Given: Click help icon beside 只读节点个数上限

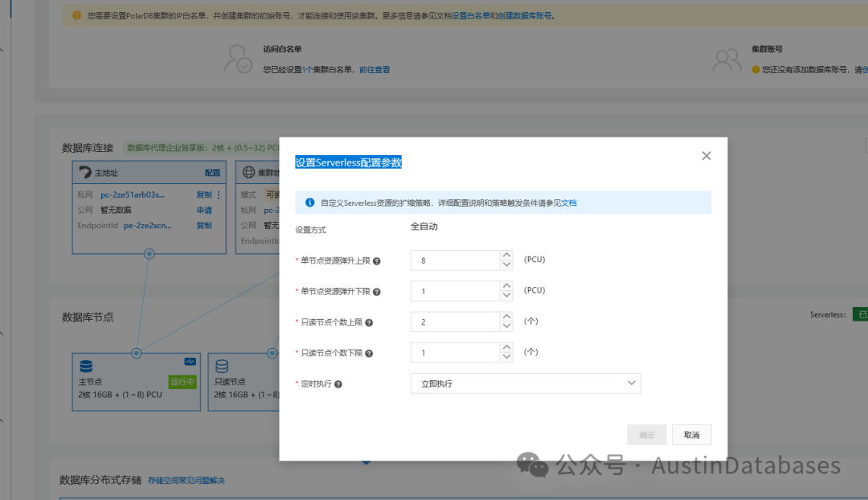Looking at the screenshot, I should pos(369,322).
